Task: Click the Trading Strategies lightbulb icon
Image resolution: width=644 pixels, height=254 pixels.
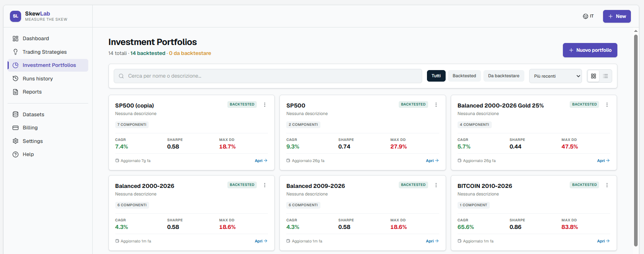Action: point(16,52)
